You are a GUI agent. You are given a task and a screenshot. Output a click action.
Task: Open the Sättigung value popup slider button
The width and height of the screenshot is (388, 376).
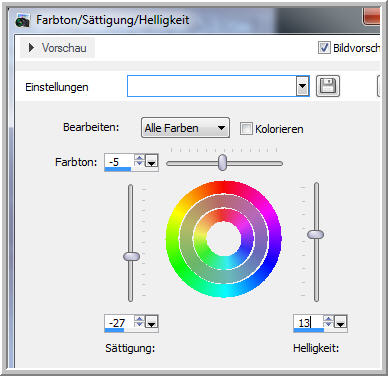point(152,322)
